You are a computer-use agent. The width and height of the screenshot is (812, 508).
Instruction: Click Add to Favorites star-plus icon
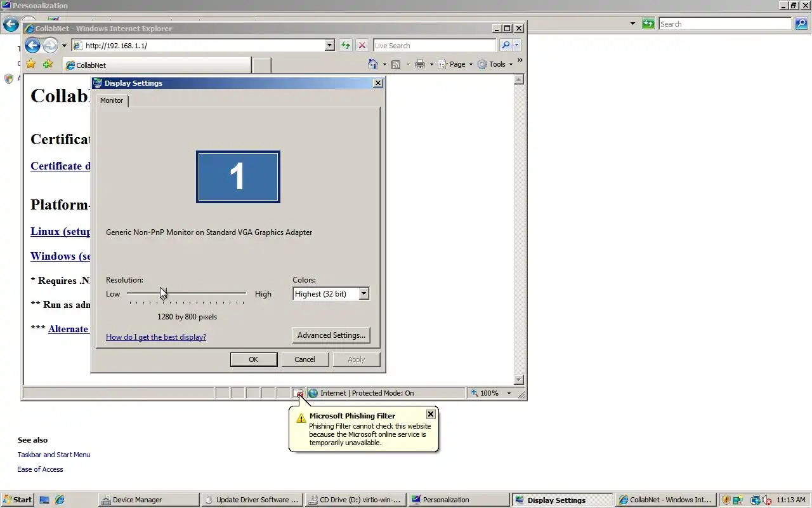pyautogui.click(x=48, y=64)
